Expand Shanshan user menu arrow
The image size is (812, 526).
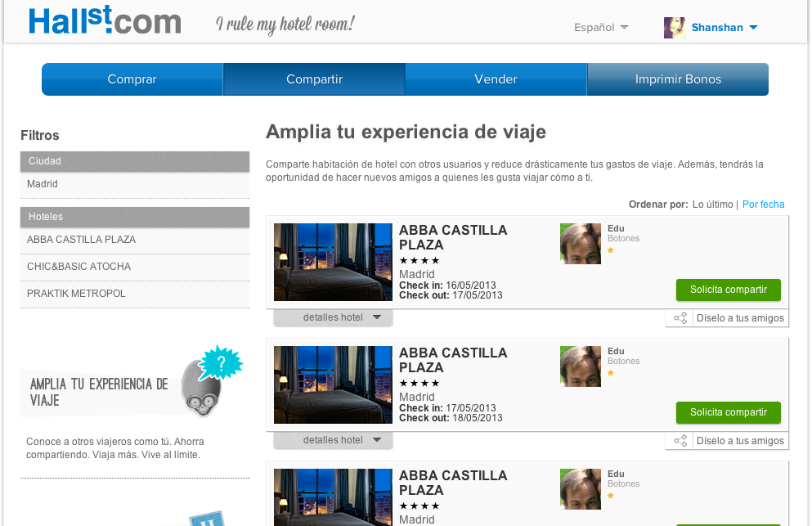pos(753,28)
